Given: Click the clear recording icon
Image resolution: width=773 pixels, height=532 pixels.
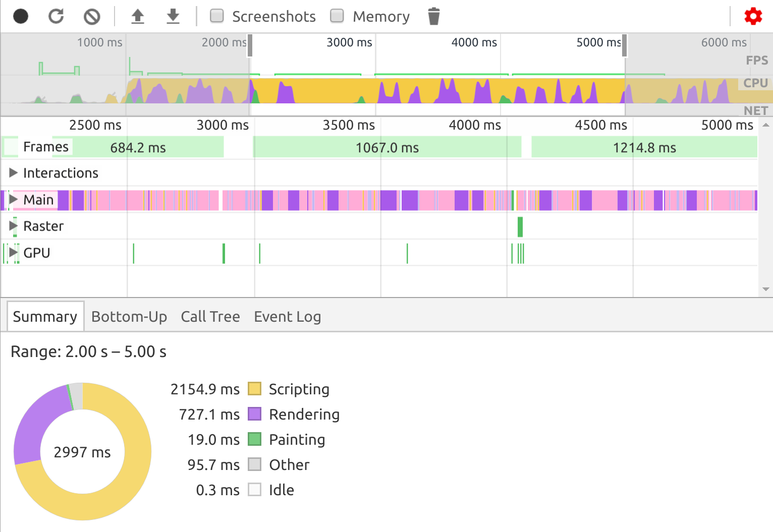Looking at the screenshot, I should coord(92,17).
